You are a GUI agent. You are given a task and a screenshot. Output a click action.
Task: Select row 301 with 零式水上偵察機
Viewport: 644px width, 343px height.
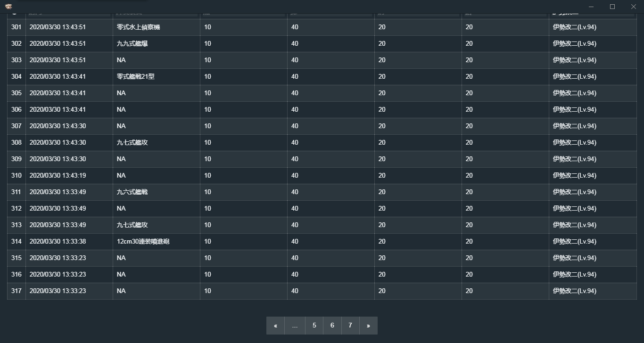pos(138,27)
